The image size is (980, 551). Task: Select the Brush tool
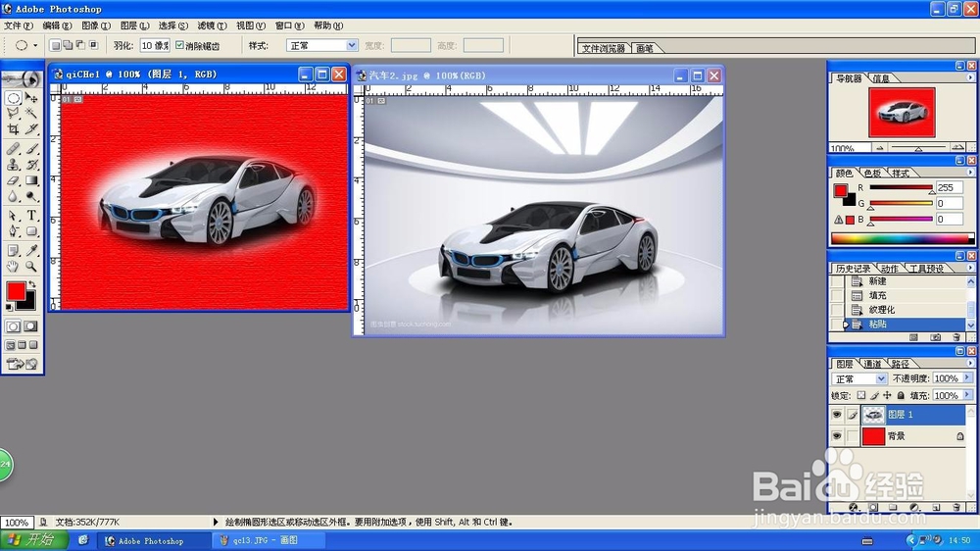[x=31, y=149]
